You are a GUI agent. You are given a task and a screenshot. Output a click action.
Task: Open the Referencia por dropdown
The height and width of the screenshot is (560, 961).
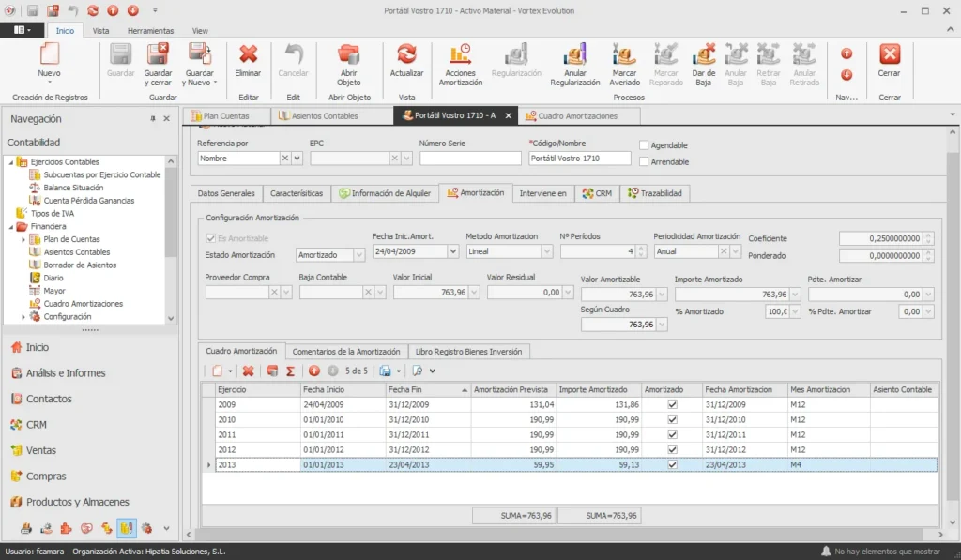[x=297, y=159]
